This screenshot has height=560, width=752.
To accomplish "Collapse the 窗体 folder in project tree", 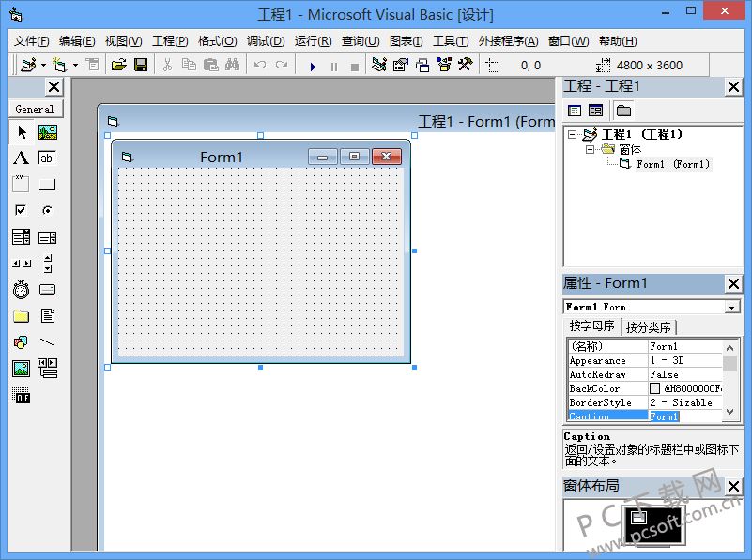I will [591, 149].
